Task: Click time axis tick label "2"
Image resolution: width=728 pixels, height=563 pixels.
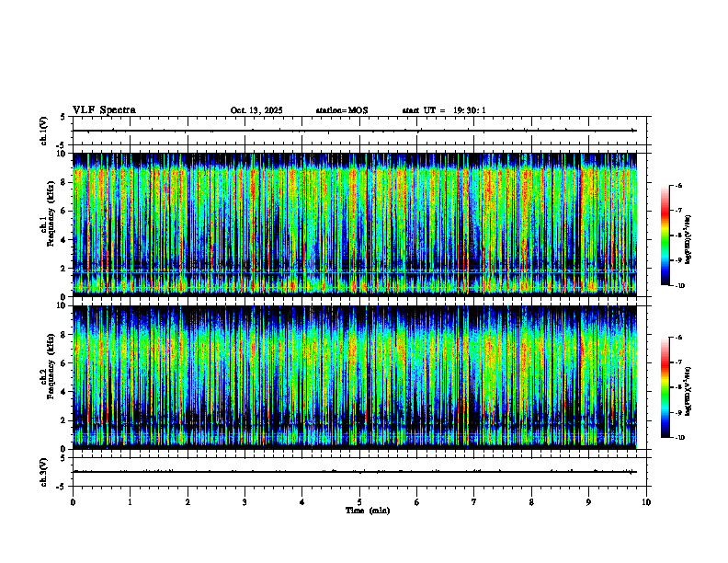Action: 188,502
